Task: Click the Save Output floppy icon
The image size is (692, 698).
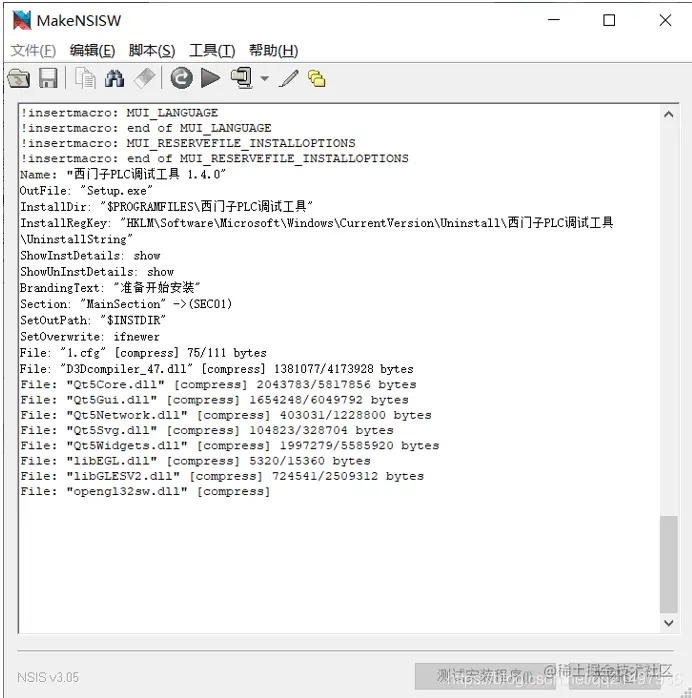Action: tap(48, 78)
